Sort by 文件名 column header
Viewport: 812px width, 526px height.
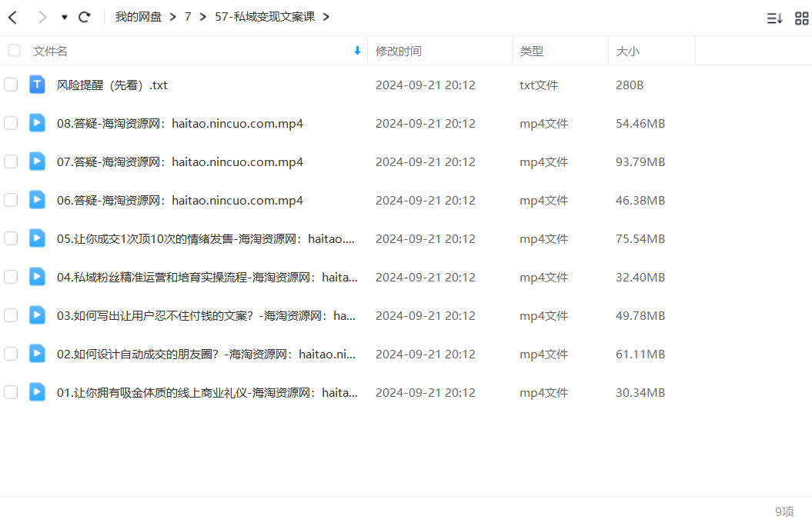tap(50, 52)
